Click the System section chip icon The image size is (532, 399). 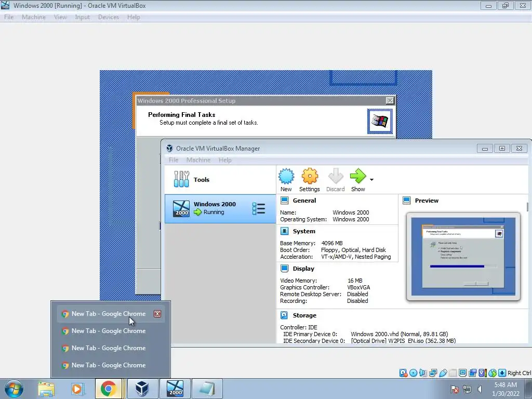coord(284,231)
